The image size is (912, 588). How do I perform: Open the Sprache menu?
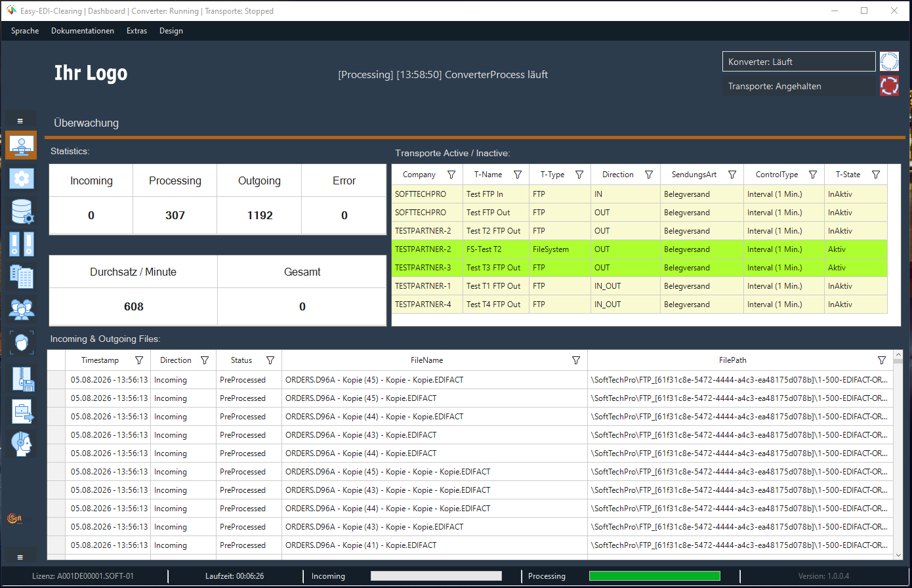tap(25, 31)
